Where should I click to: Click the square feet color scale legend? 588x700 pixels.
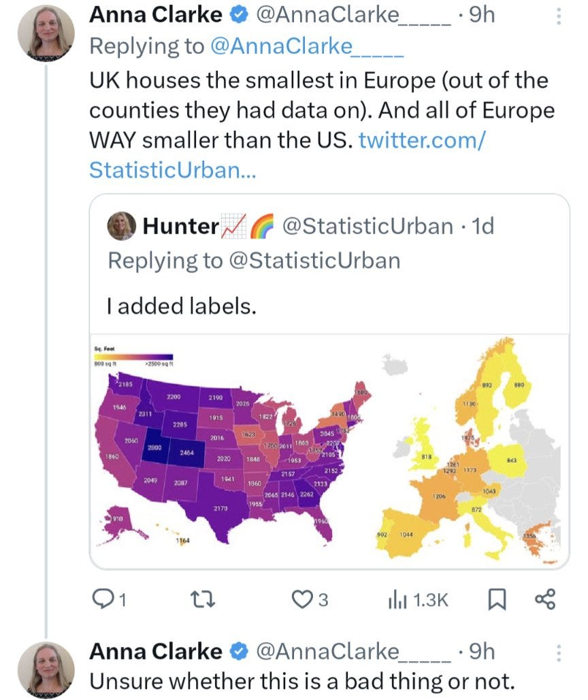(x=133, y=358)
